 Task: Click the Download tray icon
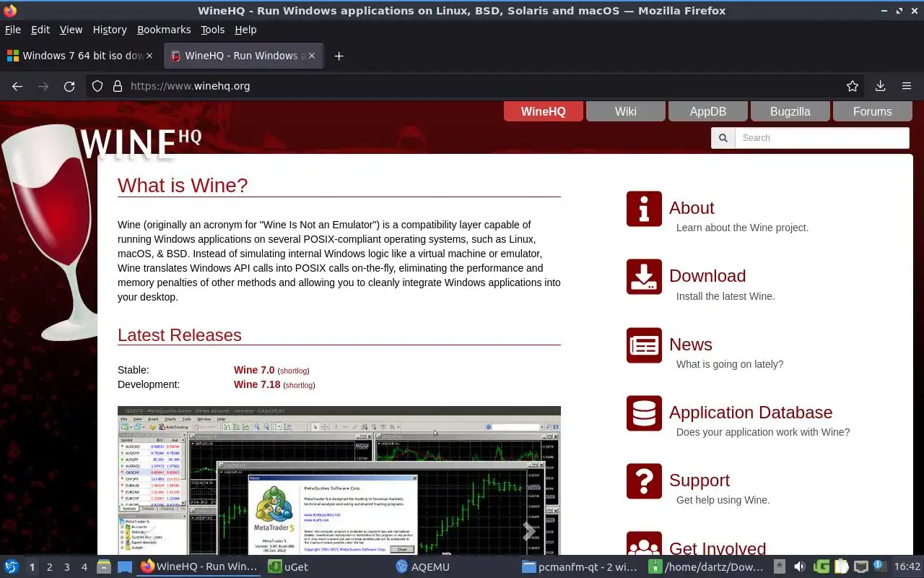[x=644, y=277]
